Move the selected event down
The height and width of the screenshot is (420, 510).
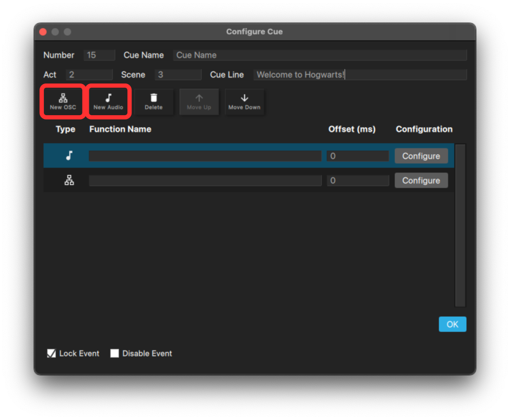244,102
